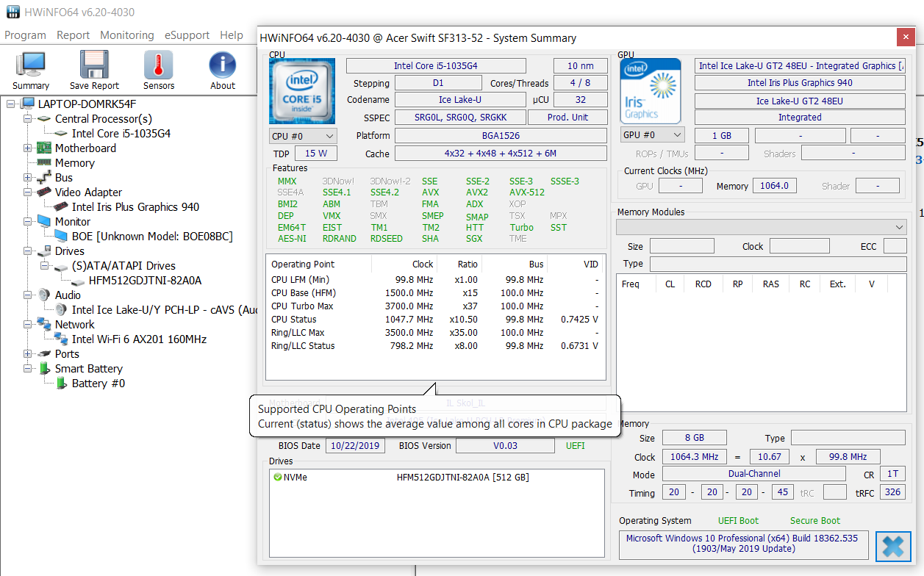Open the Summary toolbar icon
The height and width of the screenshot is (576, 924).
31,65
